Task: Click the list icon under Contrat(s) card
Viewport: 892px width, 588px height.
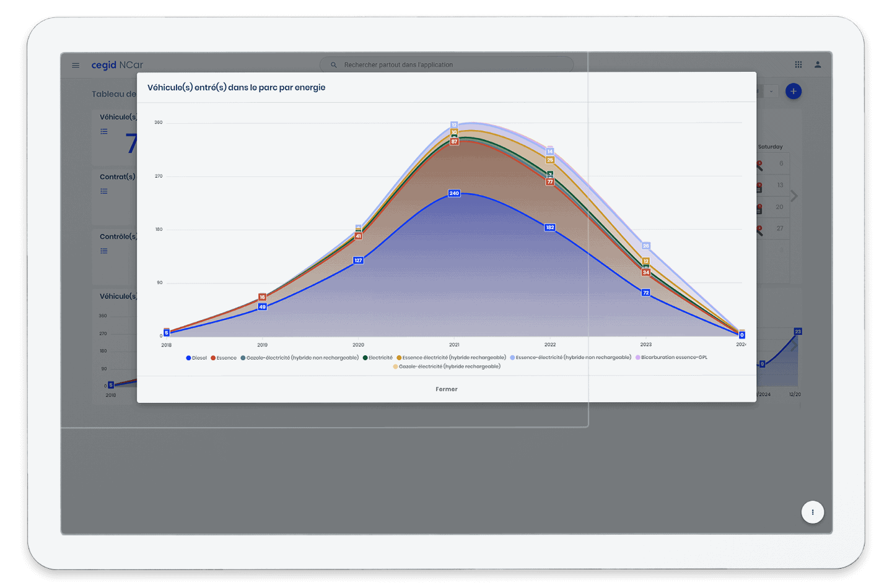Action: click(104, 191)
